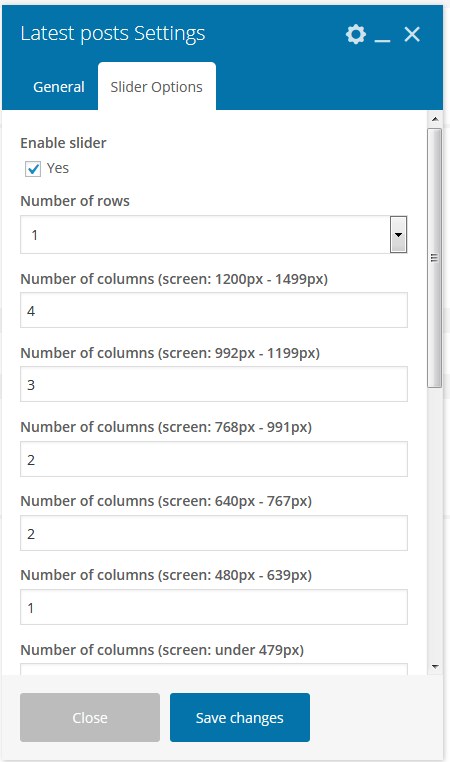Switch to the General tab
The height and width of the screenshot is (762, 450).
click(x=59, y=87)
